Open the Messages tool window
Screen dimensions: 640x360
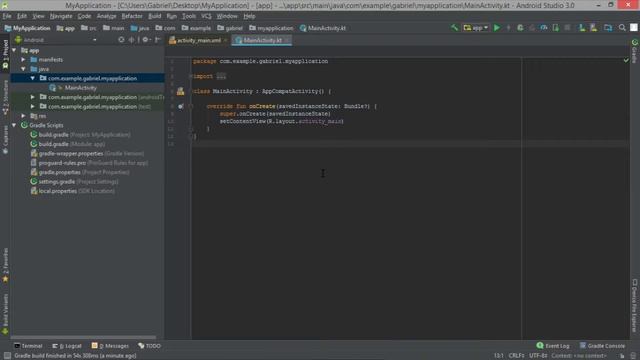(x=110, y=346)
